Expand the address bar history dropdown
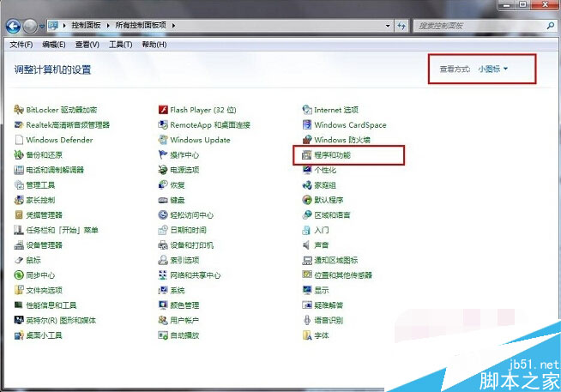The image size is (561, 392). click(388, 26)
